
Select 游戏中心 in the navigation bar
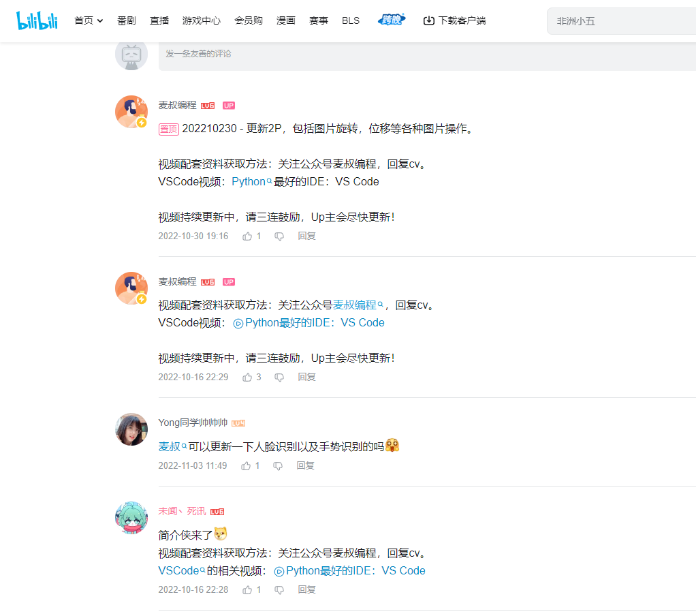201,20
